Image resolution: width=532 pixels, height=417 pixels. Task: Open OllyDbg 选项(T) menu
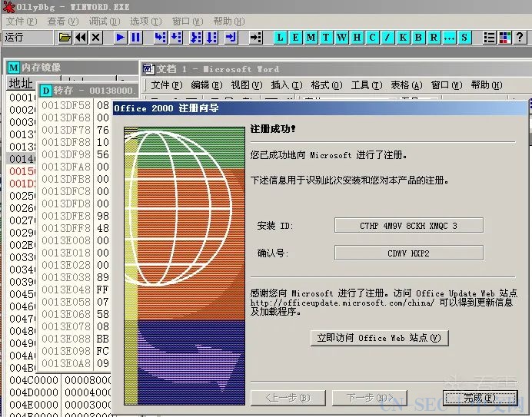click(x=146, y=22)
